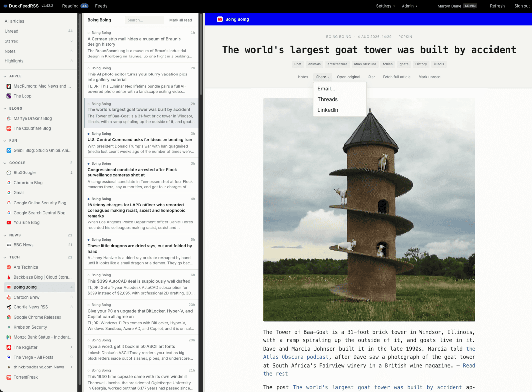532x392 pixels.
Task: Collapse the GOOGLE feed group
Action: [5, 163]
